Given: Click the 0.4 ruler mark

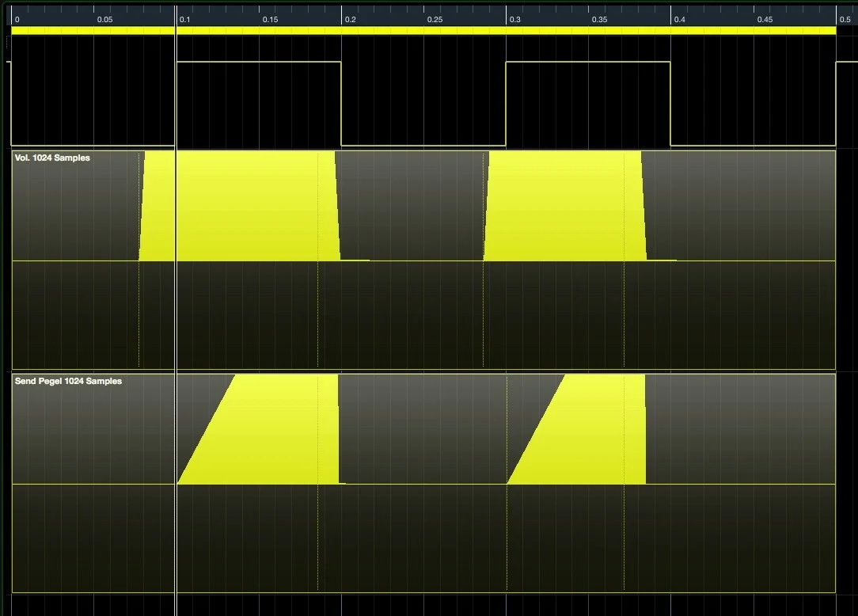Looking at the screenshot, I should tap(680, 19).
